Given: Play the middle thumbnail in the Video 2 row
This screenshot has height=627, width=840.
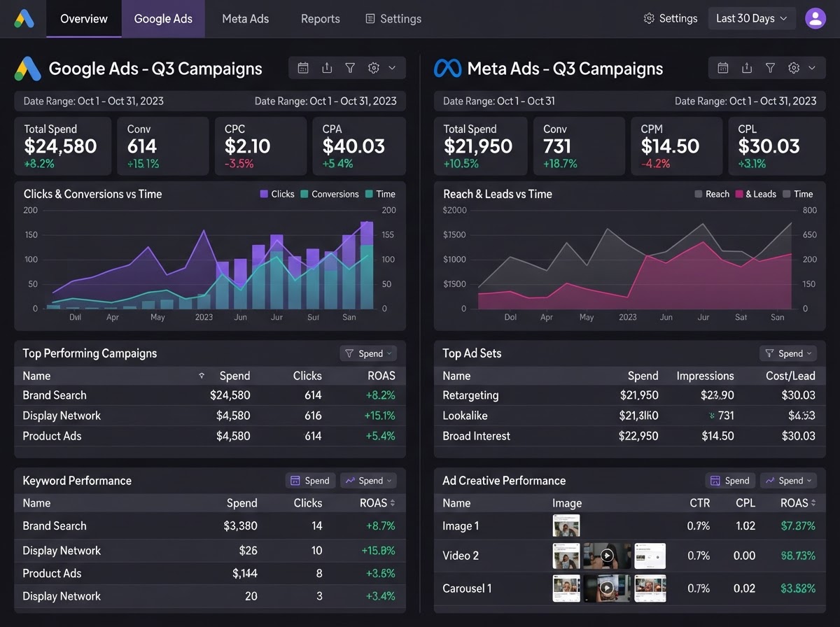Looking at the screenshot, I should coord(607,556).
